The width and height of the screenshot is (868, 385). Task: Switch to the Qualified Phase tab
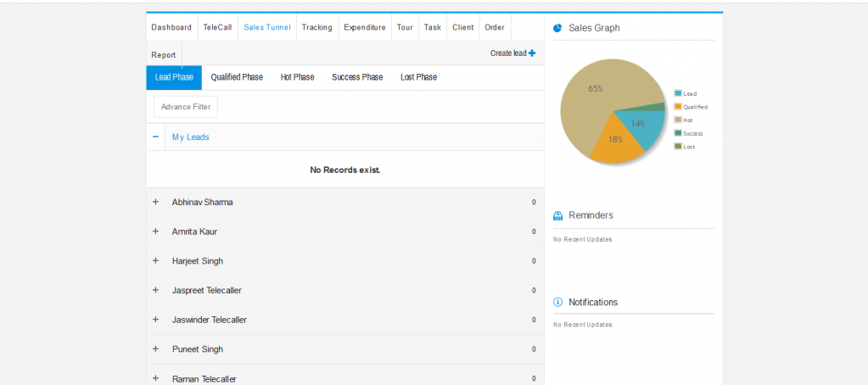[x=237, y=77]
